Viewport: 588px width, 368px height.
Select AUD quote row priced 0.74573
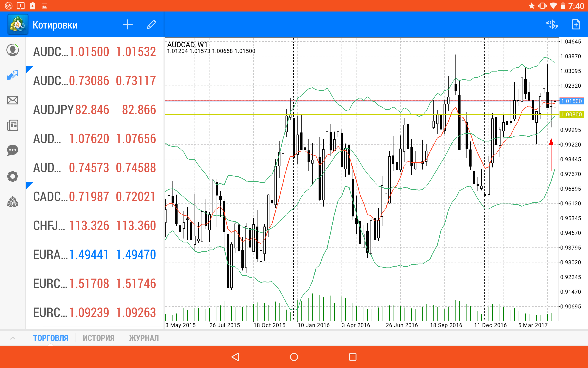pos(95,167)
